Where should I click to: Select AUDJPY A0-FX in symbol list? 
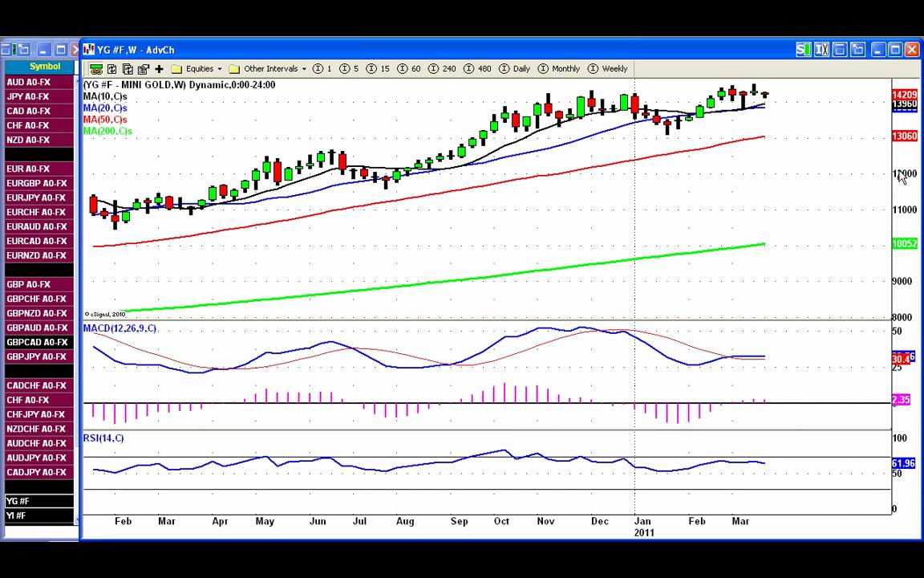point(39,458)
